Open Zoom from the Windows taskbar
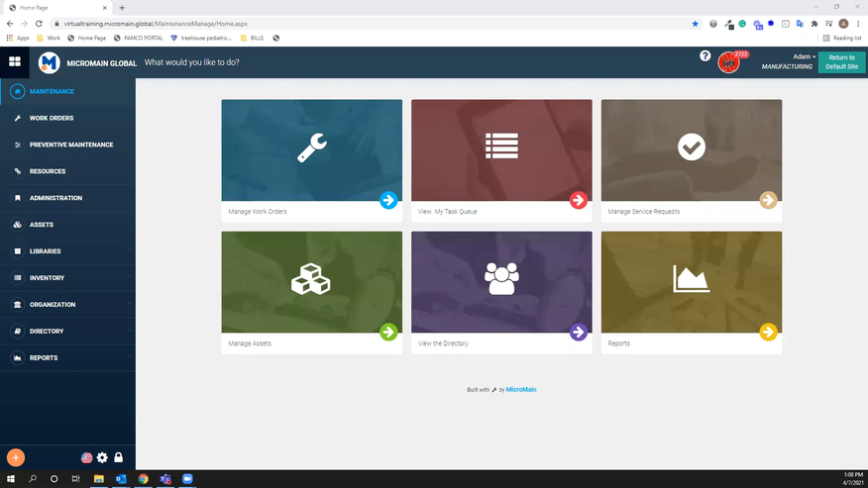This screenshot has width=868, height=488. (x=186, y=479)
